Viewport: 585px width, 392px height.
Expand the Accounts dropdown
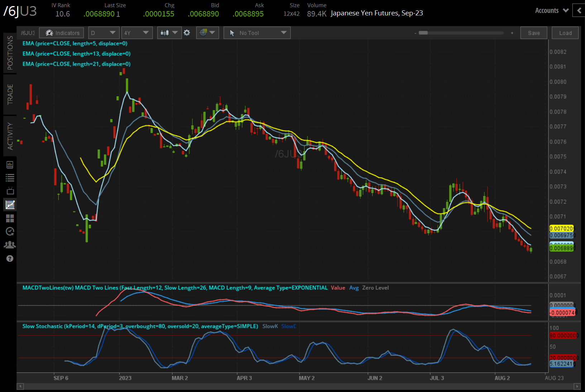pyautogui.click(x=551, y=11)
